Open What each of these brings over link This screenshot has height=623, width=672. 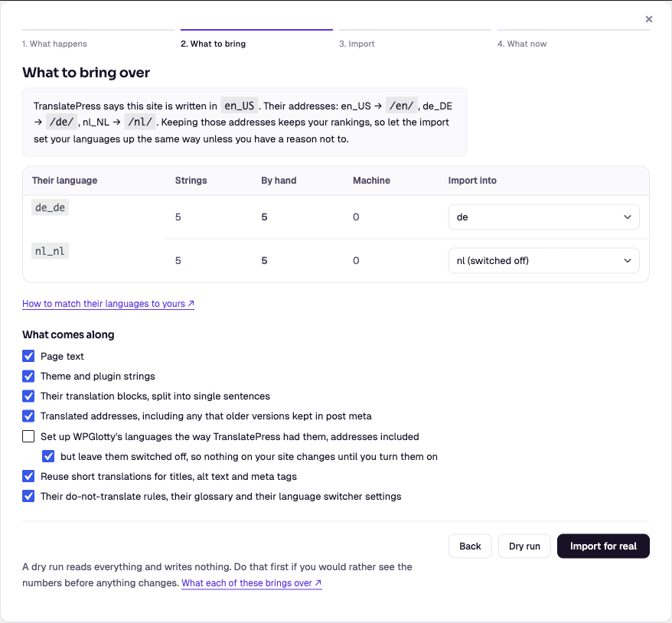(252, 583)
